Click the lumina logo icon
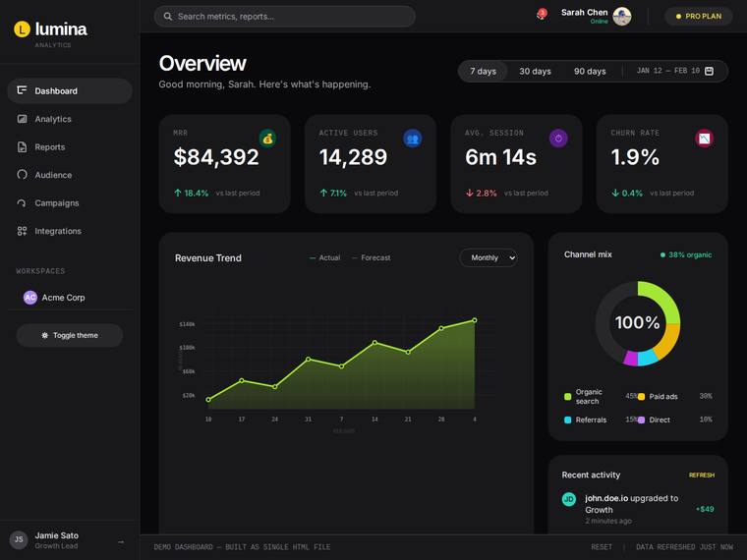Image resolution: width=747 pixels, height=560 pixels. pyautogui.click(x=22, y=29)
